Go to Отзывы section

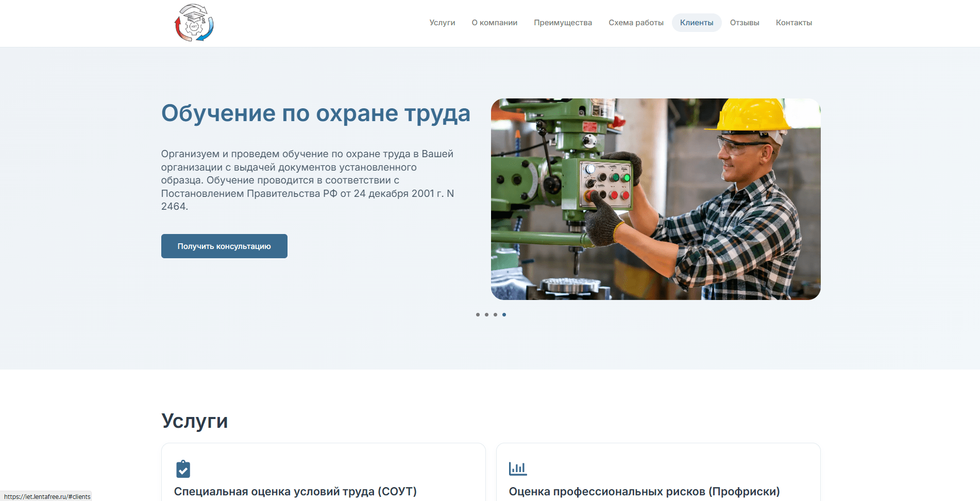[x=745, y=23]
